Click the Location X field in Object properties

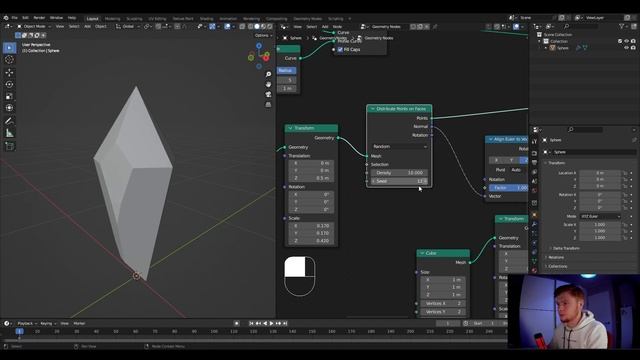tap(600, 173)
